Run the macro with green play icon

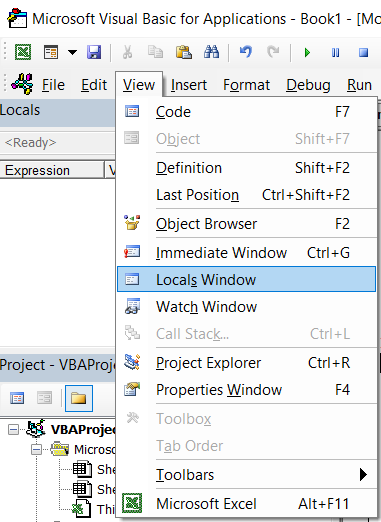click(307, 53)
